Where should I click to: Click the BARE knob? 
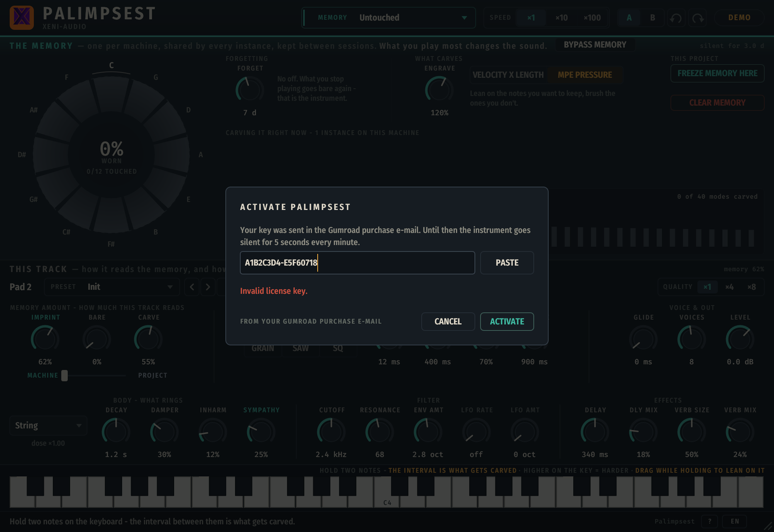[x=97, y=339]
